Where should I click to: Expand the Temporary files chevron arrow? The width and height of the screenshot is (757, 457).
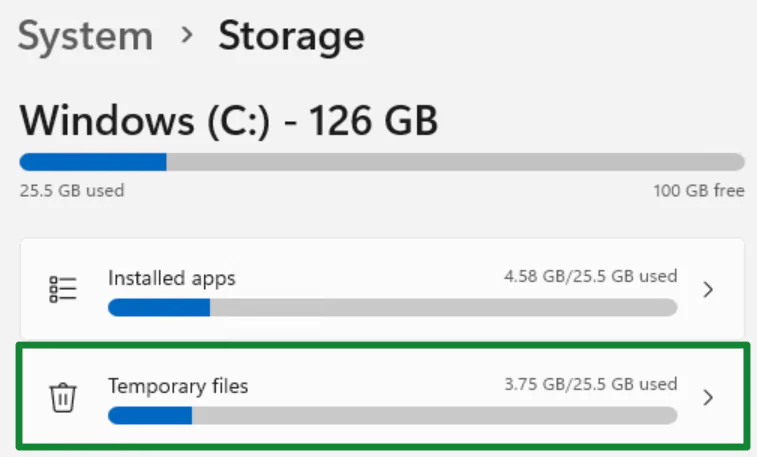[708, 397]
